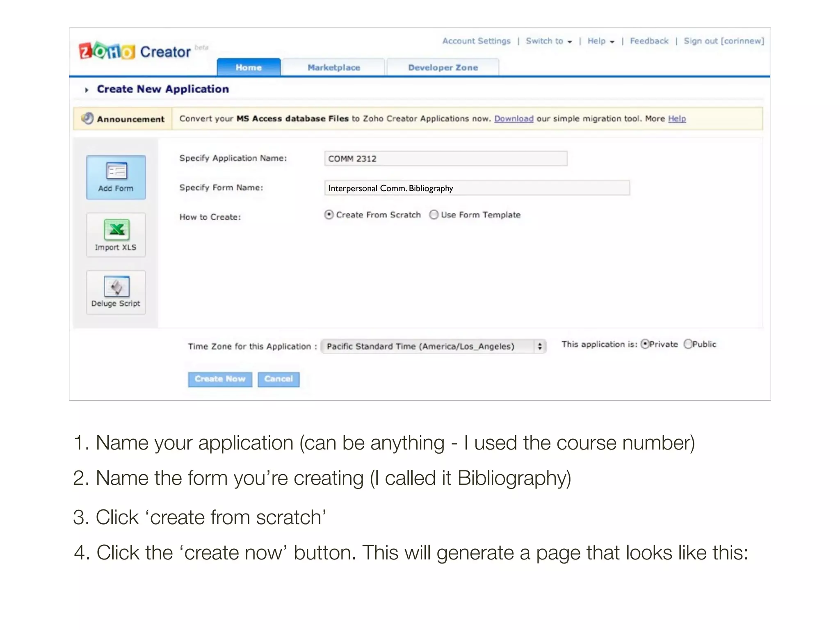Click Sign out [corinnew] link
840x630 pixels.
[724, 41]
